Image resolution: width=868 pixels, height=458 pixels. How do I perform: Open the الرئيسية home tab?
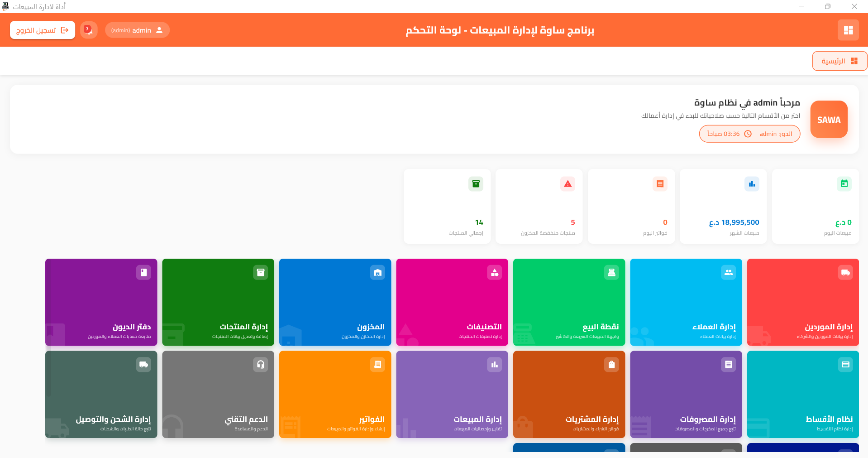(x=839, y=61)
